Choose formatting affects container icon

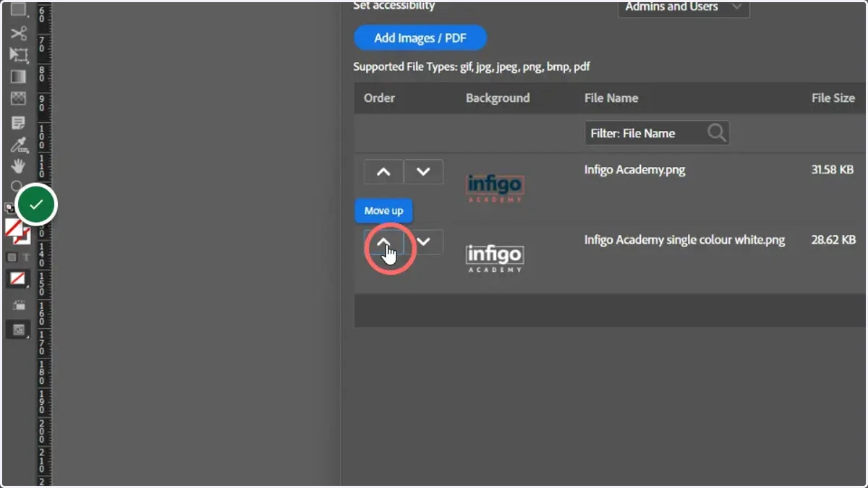coord(12,257)
